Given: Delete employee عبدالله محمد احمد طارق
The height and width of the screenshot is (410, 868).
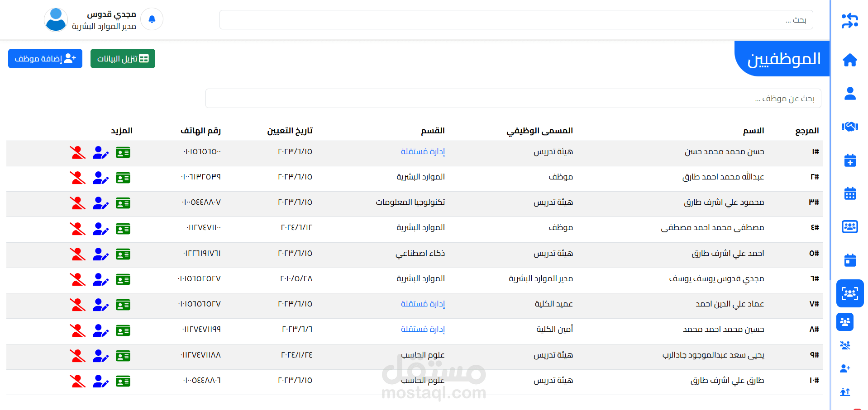Looking at the screenshot, I should pyautogui.click(x=78, y=178).
